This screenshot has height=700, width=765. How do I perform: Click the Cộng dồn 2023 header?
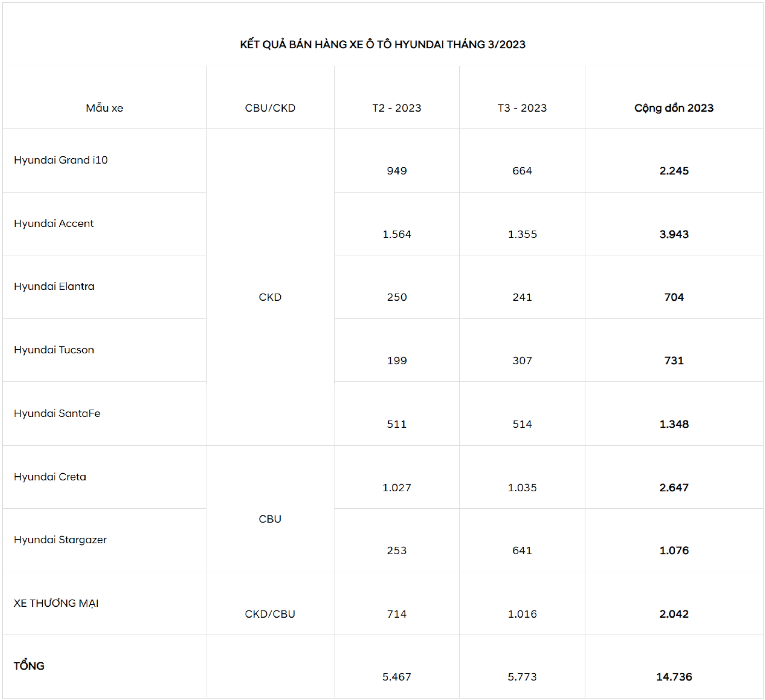(674, 108)
